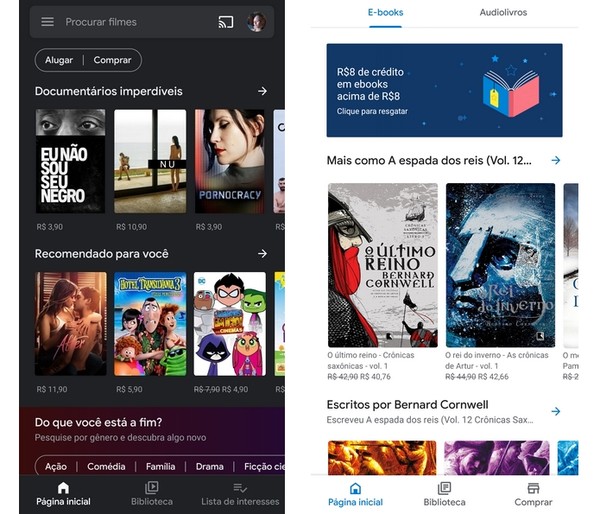This screenshot has height=514, width=600.
Task: Tap Página inicial home icon in movies app
Action: [64, 488]
